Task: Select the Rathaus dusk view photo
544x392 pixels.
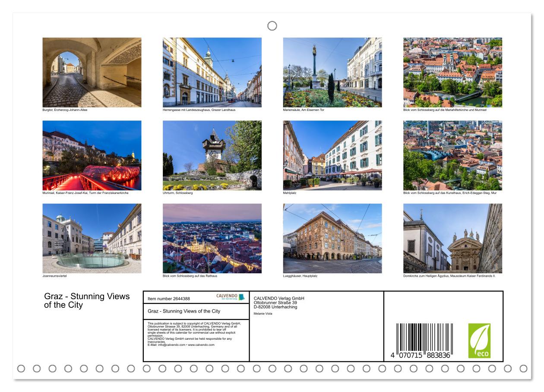Action: coord(212,238)
